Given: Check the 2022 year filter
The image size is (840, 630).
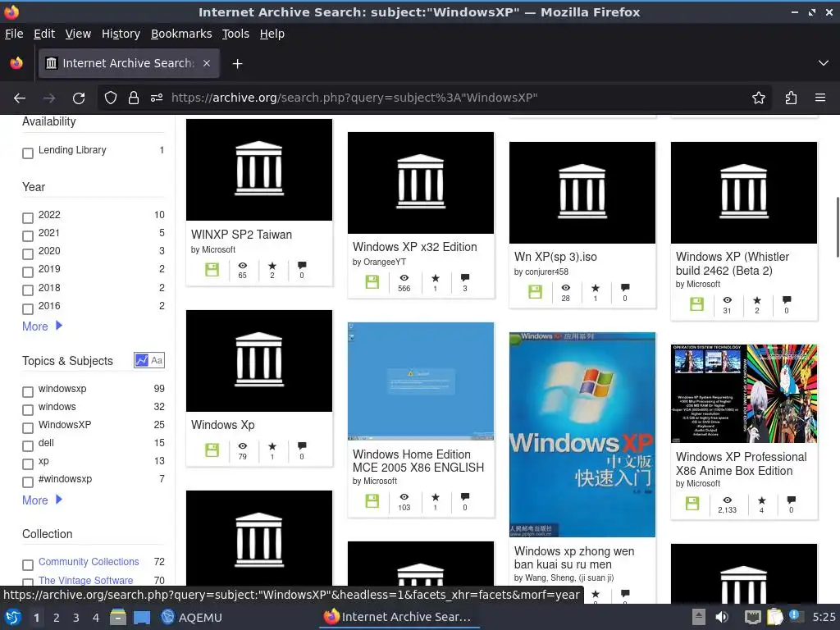Looking at the screenshot, I should pos(28,218).
